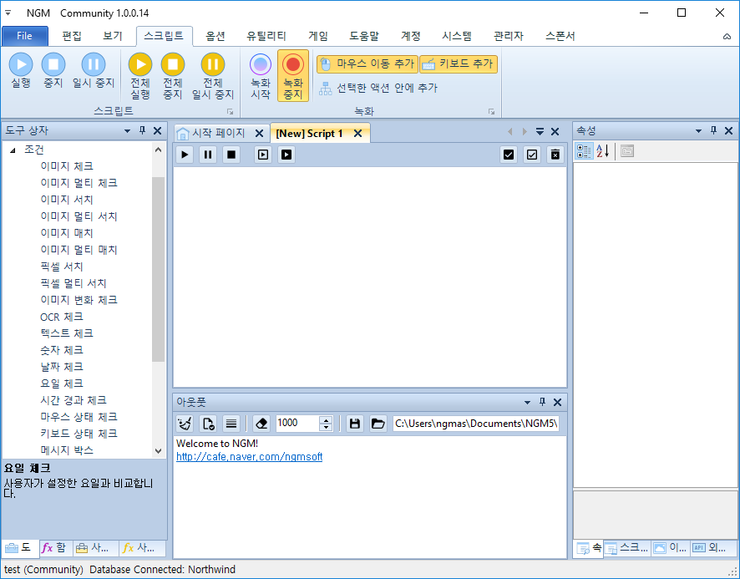
Task: Click the uncheck-all outlined checkbox icon
Action: 532,155
